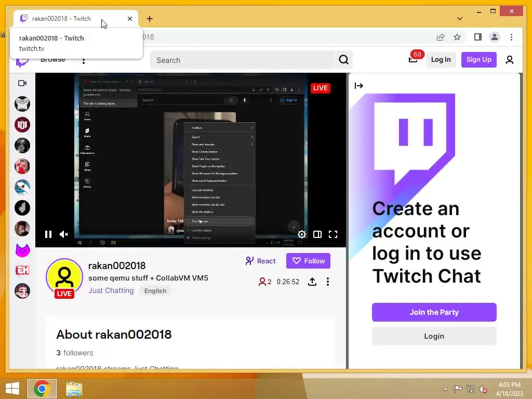This screenshot has width=532, height=399.
Task: Click the Join the Party button
Action: point(434,312)
